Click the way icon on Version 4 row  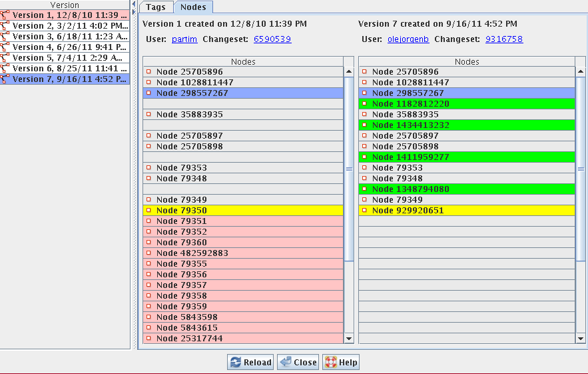(x=5, y=47)
